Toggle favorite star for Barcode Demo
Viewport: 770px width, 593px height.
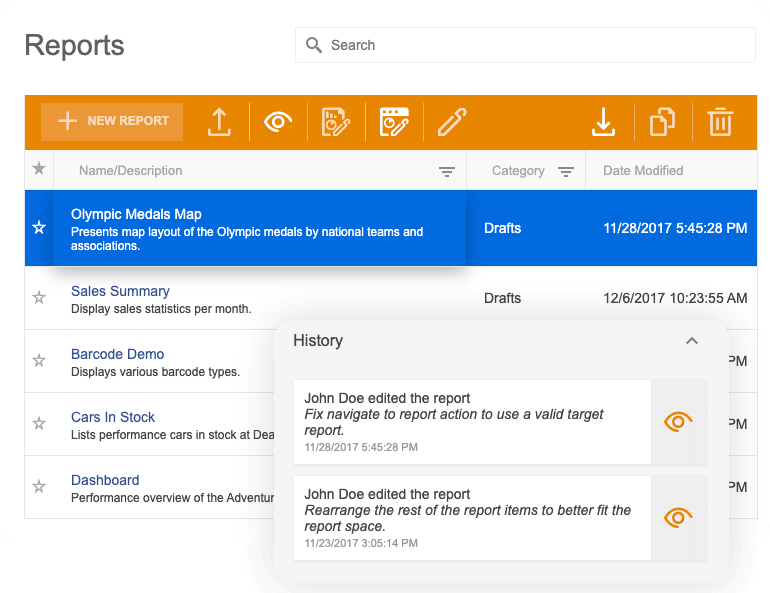click(39, 361)
